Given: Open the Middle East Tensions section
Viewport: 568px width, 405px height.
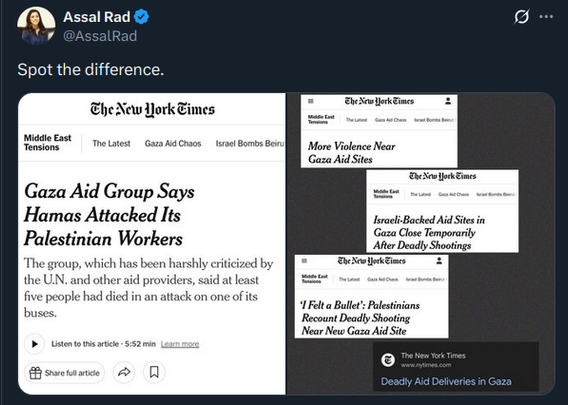Looking at the screenshot, I should tap(47, 142).
